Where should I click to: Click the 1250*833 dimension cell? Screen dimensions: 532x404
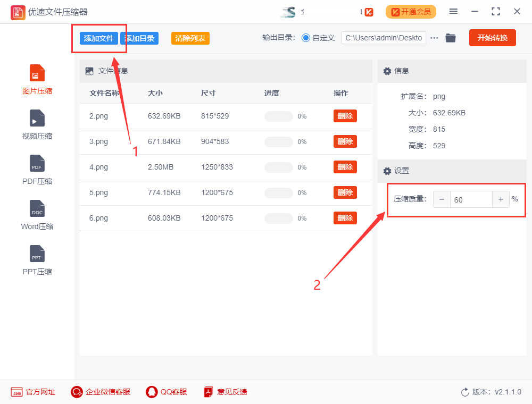click(x=217, y=167)
